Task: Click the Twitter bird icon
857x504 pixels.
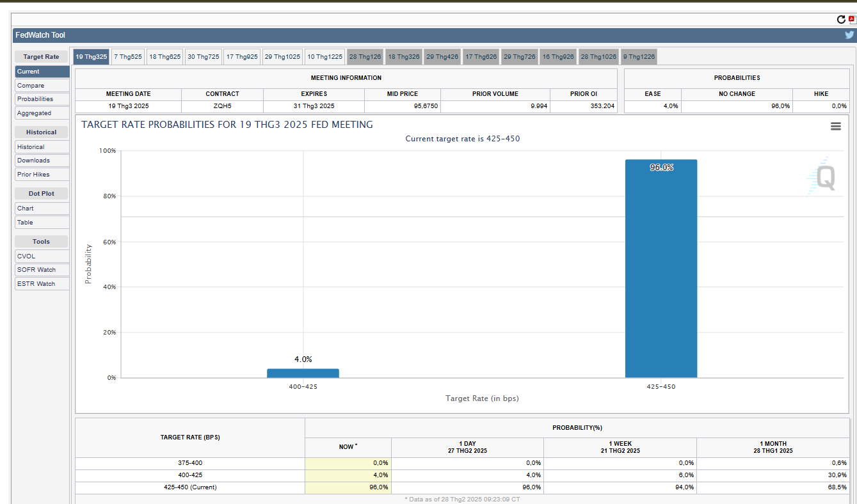Action: click(849, 35)
